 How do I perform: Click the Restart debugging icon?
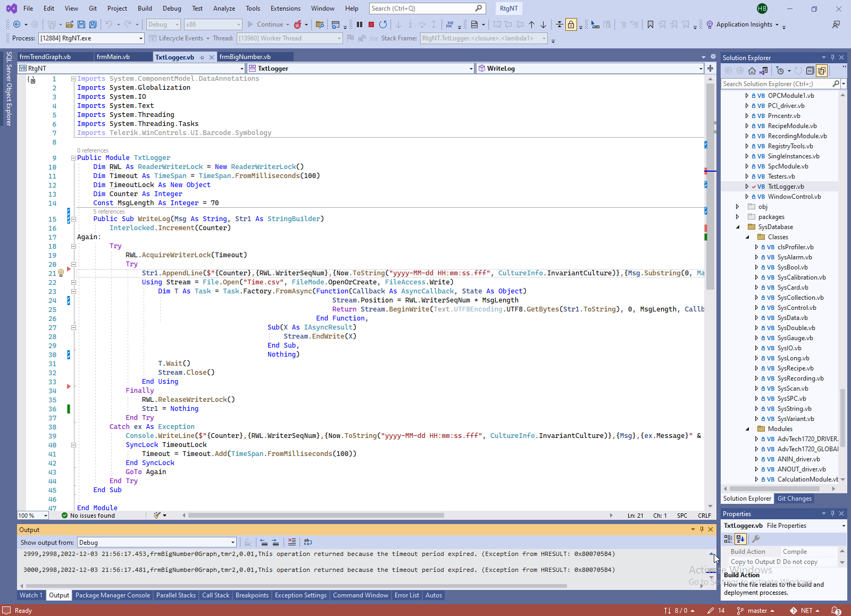383,24
